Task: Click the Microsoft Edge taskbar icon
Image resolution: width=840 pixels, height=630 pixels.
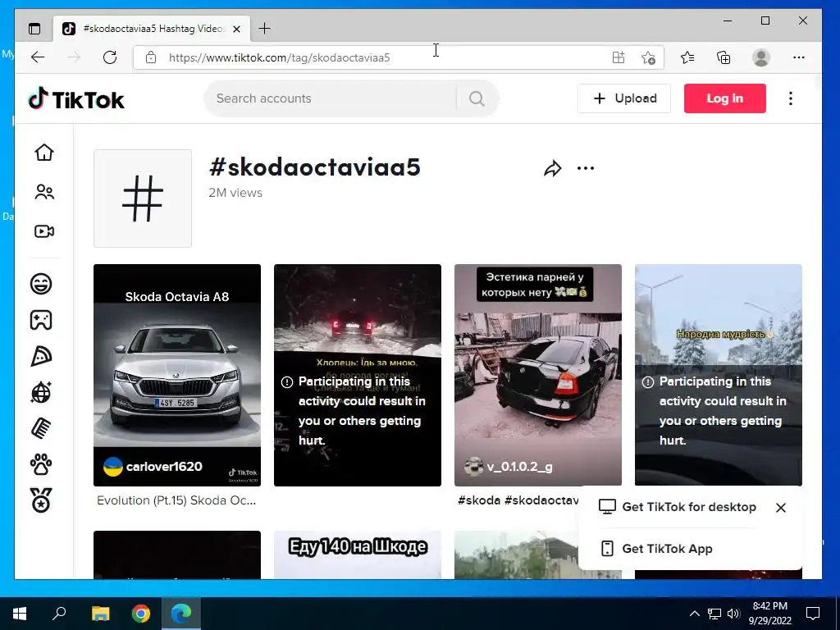Action: click(181, 614)
